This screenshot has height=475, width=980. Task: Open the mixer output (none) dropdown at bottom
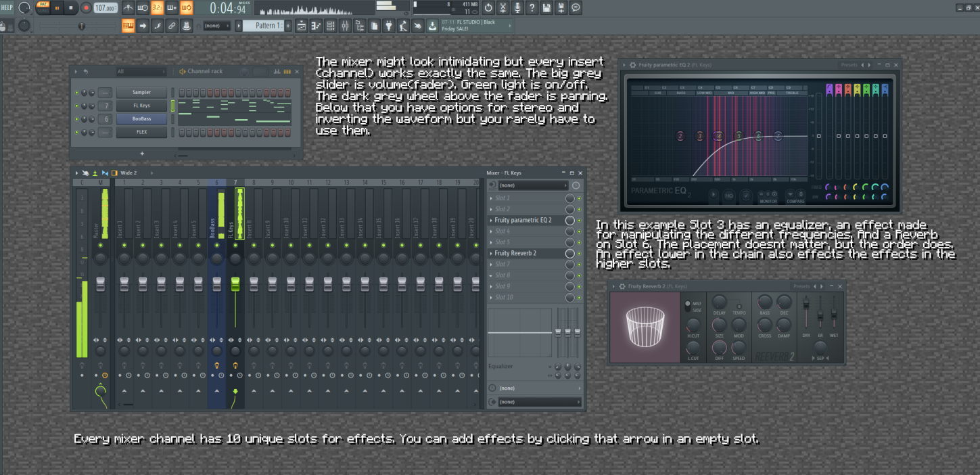point(539,402)
